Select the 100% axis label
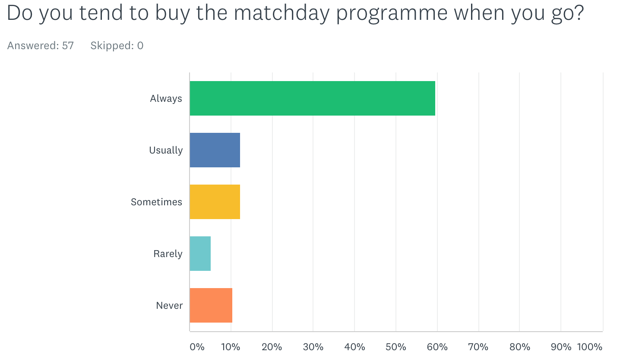Screen dimensions: 620x364 click(589, 347)
